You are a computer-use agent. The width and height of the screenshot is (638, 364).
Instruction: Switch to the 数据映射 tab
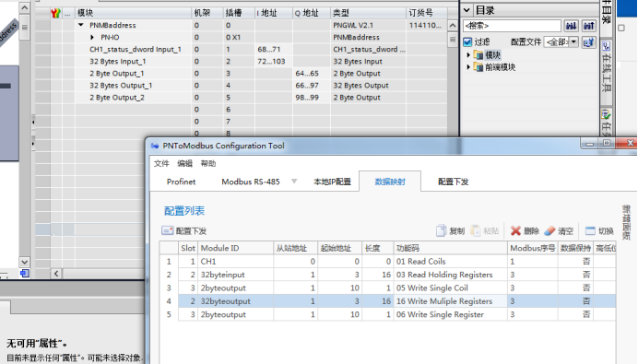pos(390,182)
